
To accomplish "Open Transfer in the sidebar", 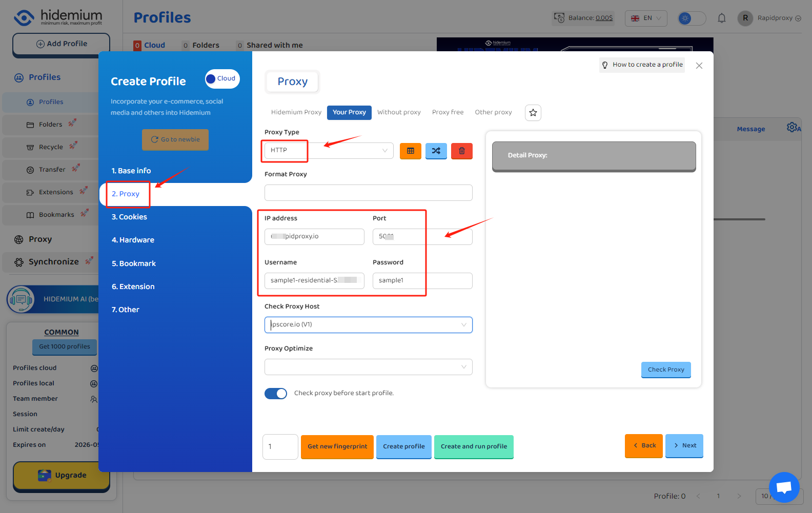I will 50,170.
